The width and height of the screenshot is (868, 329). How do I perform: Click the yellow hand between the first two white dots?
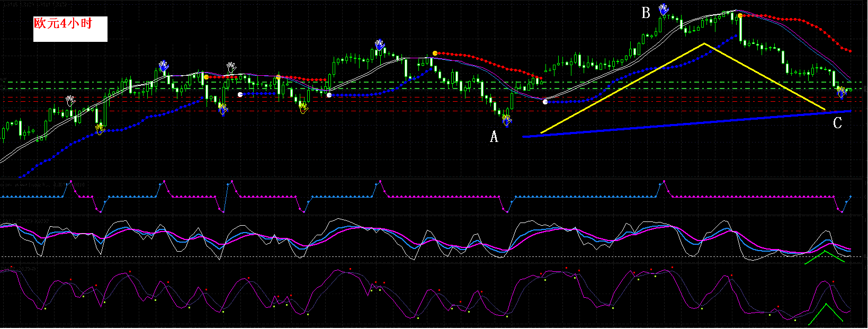pos(303,108)
